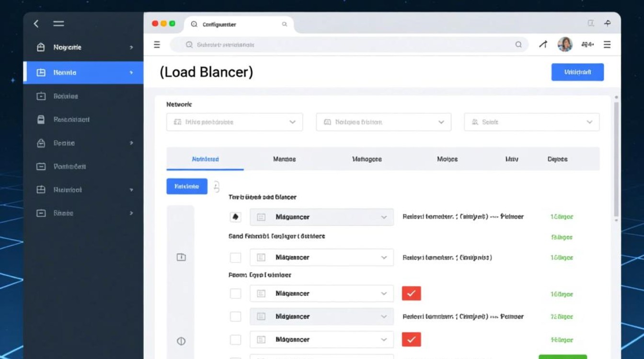This screenshot has width=644, height=359.
Task: Tick the first checkbox under the Pnom heading
Action: [235, 293]
